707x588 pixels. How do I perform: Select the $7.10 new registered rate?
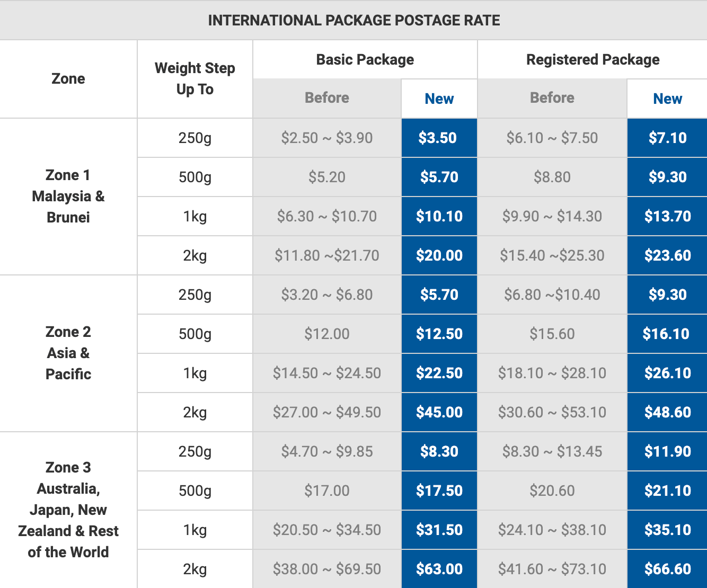(668, 138)
